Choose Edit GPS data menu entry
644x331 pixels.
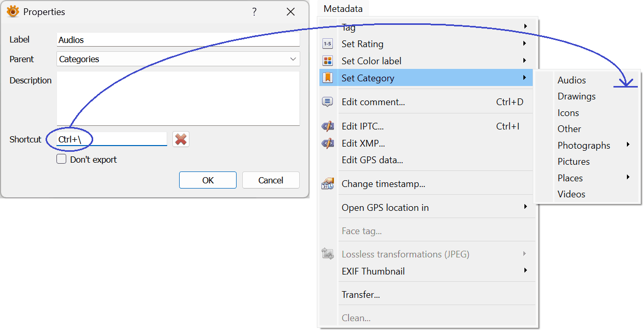372,160
